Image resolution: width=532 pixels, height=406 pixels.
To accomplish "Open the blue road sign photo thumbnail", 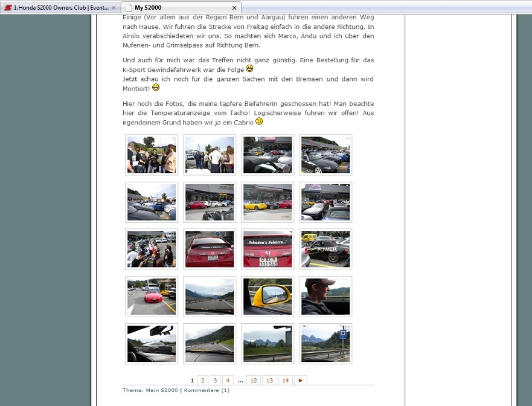I will [x=325, y=343].
